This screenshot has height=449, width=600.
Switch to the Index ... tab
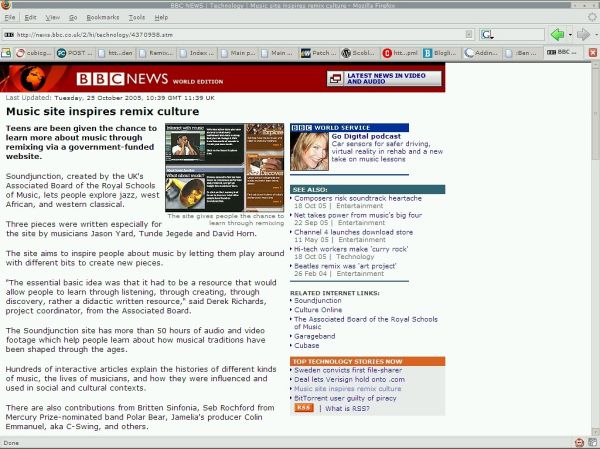click(x=197, y=53)
